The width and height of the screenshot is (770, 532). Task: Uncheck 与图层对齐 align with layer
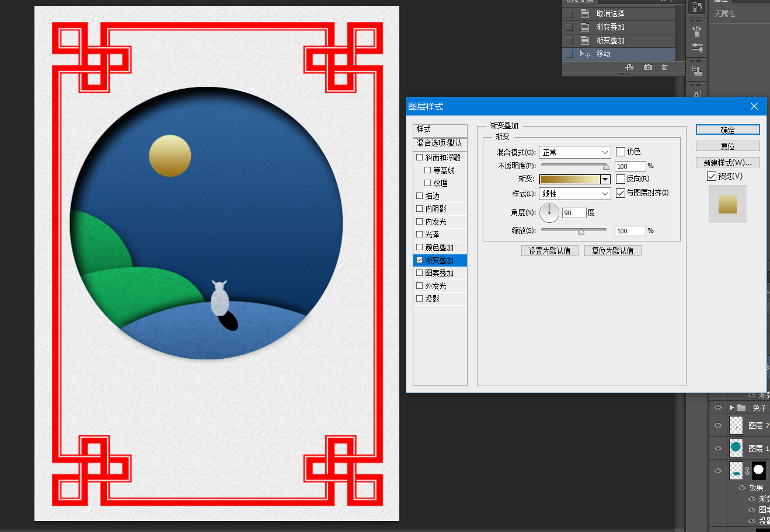(621, 193)
